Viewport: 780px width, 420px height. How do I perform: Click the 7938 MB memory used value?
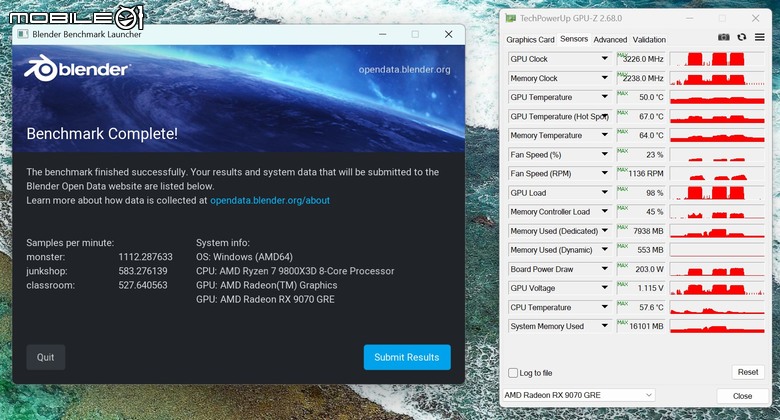[x=648, y=231]
